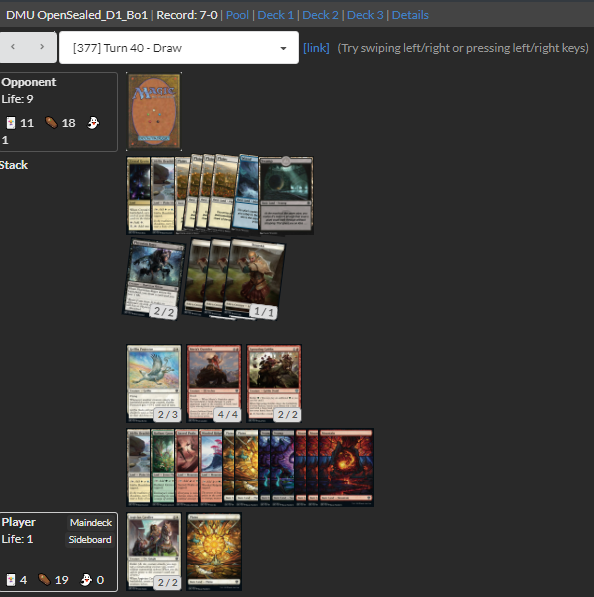The height and width of the screenshot is (597, 594).
Task: Click the player's graveyard coffin icon
Action: click(45, 579)
